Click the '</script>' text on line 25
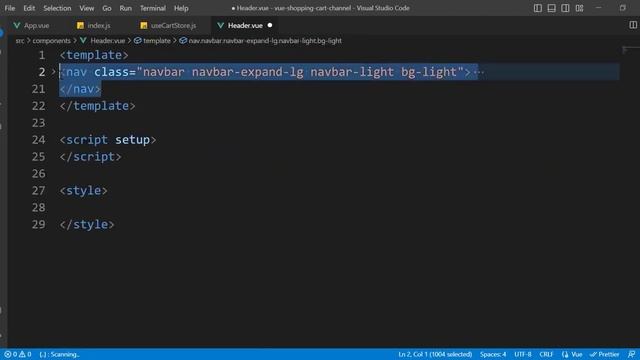This screenshot has width=640, height=360. point(90,157)
